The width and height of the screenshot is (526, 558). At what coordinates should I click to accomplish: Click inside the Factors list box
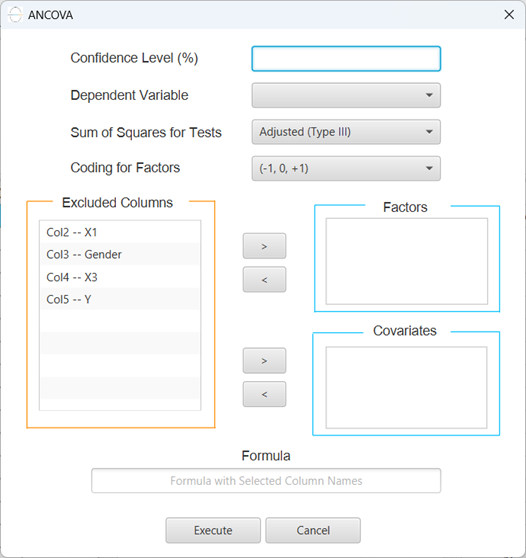[x=406, y=261]
